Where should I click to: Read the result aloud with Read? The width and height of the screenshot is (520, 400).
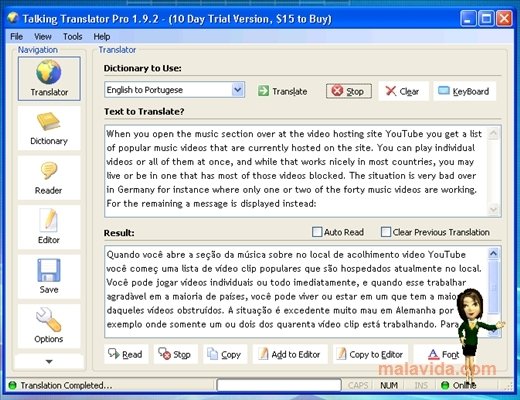coord(126,354)
